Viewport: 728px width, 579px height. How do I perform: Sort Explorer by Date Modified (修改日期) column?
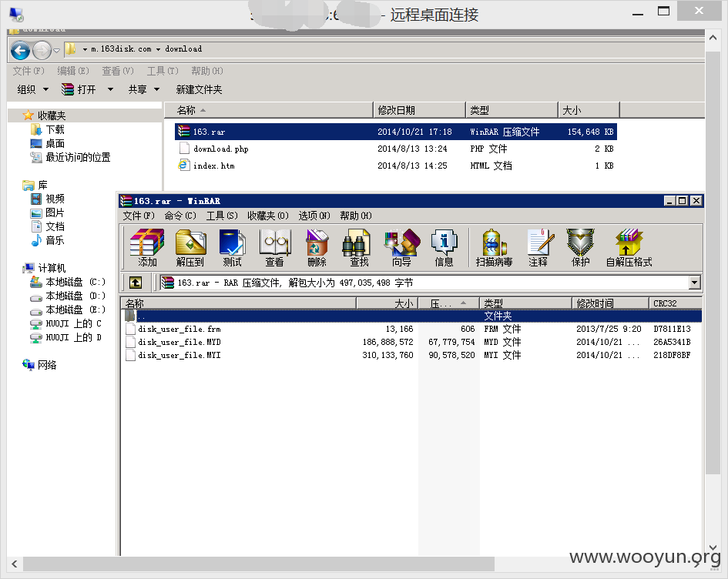[419, 110]
